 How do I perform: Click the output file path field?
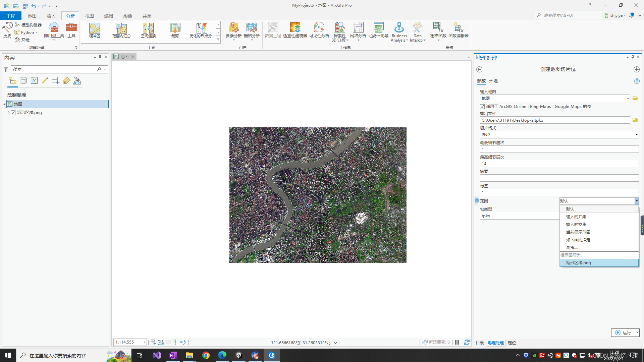tap(553, 120)
